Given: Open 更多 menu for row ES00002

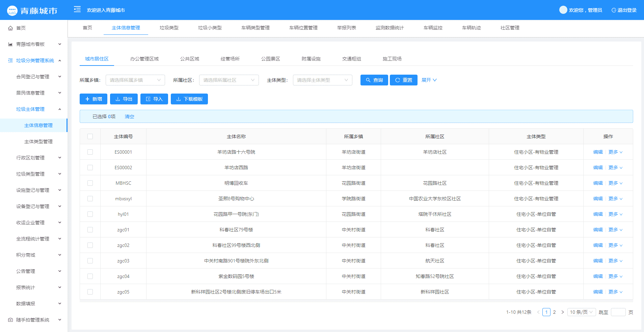Looking at the screenshot, I should tap(616, 168).
